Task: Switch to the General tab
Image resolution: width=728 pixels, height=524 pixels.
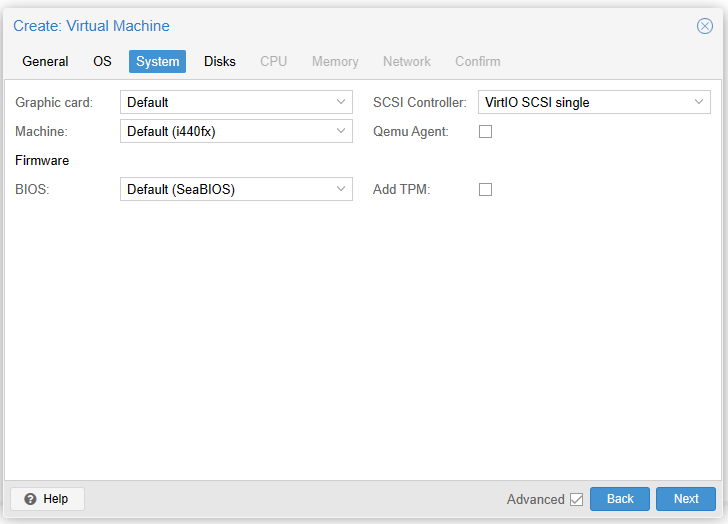Action: point(45,61)
